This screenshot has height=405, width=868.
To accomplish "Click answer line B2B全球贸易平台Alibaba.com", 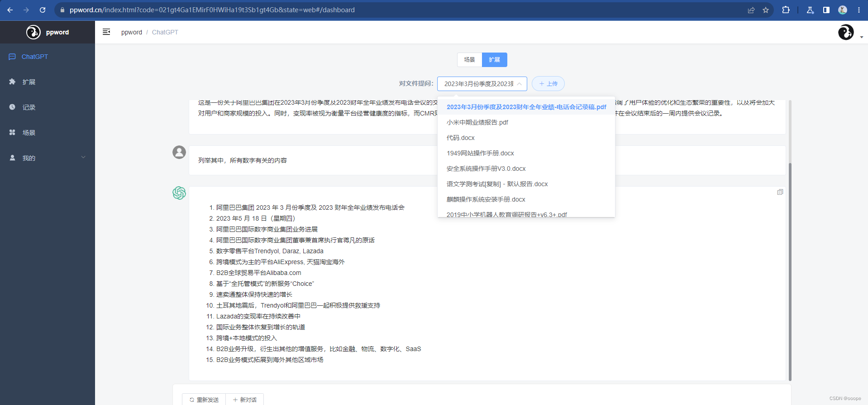I will (258, 273).
